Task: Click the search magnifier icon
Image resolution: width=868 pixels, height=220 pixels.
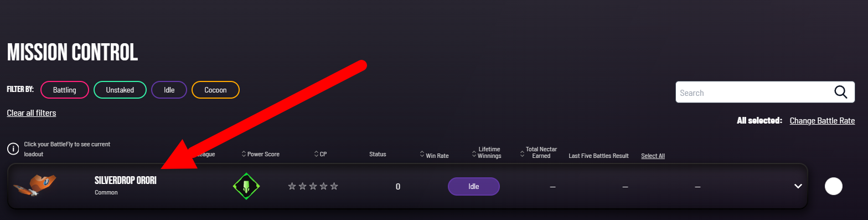Action: click(840, 93)
